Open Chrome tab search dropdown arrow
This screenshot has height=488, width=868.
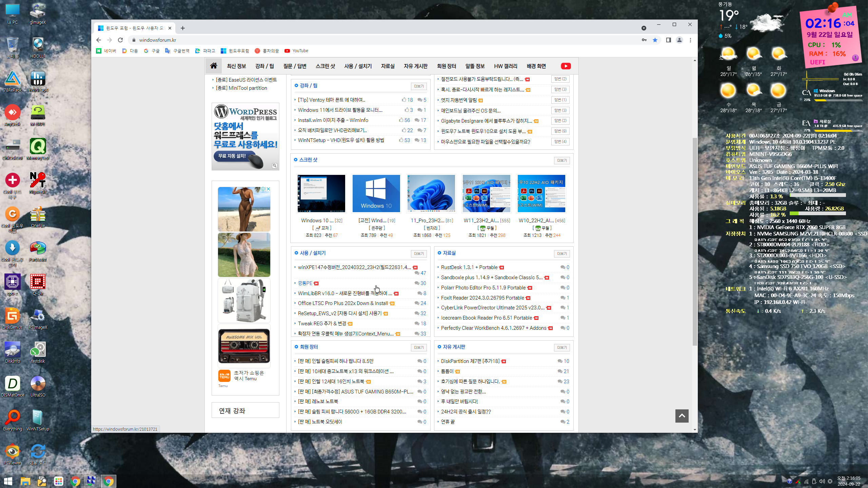tap(644, 28)
